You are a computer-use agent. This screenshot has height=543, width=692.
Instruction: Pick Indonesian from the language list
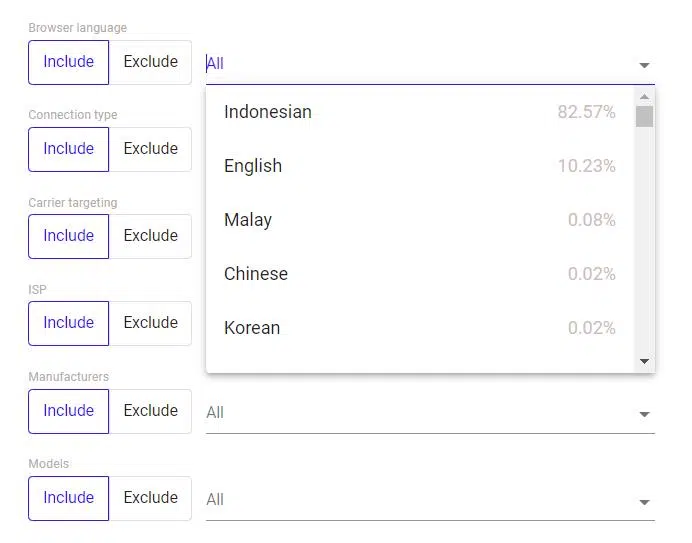point(420,112)
